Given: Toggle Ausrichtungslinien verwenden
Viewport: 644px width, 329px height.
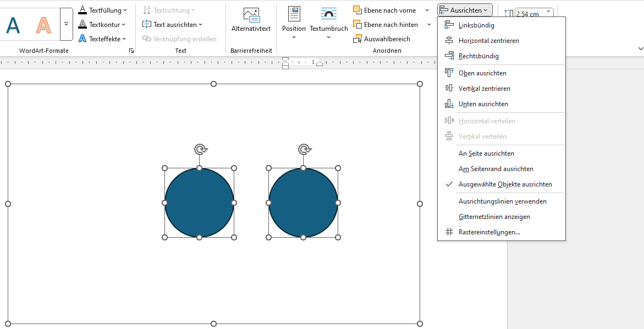Looking at the screenshot, I should 501,201.
